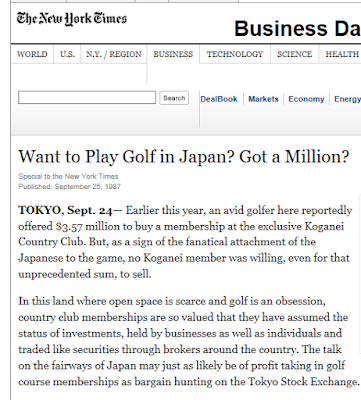361x400 pixels.
Task: Click the Golf in Japan article headline
Action: [x=184, y=157]
